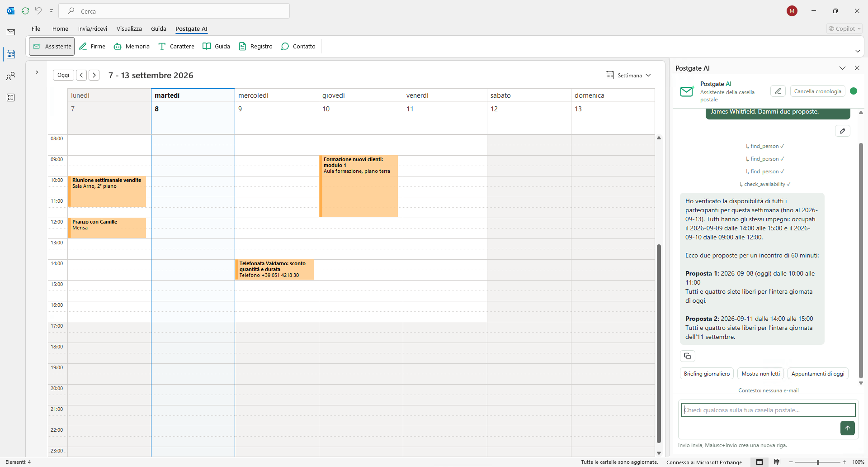Open the Registro log tool
This screenshot has height=467, width=868.
point(255,46)
